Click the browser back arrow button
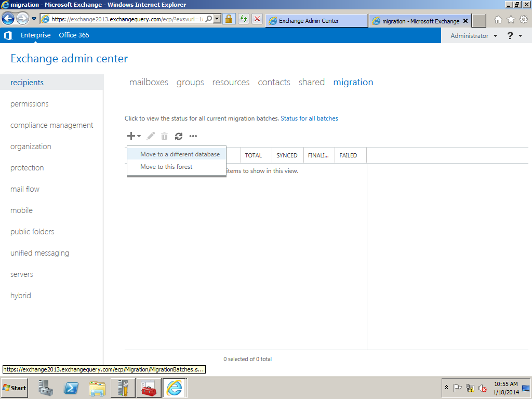This screenshot has width=532, height=399. [x=8, y=19]
